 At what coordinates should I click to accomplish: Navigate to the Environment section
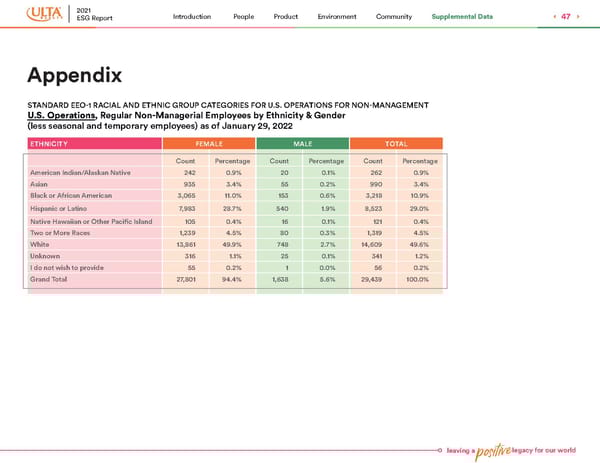(337, 17)
